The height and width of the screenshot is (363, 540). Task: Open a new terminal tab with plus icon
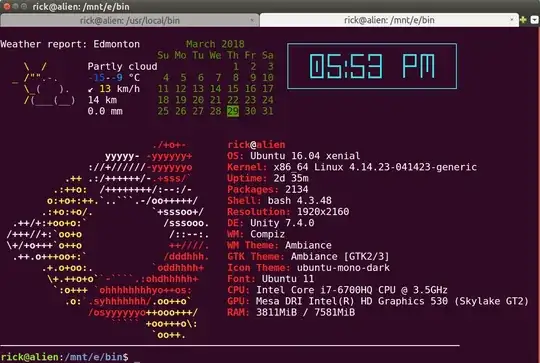pyautogui.click(x=523, y=20)
